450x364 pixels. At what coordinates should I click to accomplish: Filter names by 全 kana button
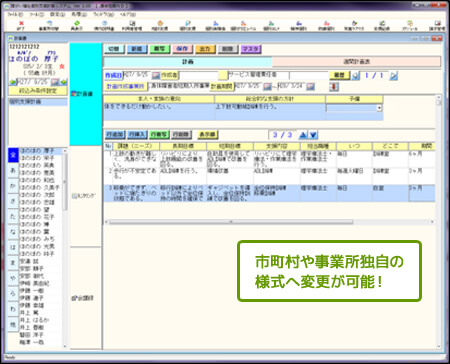tap(13, 155)
